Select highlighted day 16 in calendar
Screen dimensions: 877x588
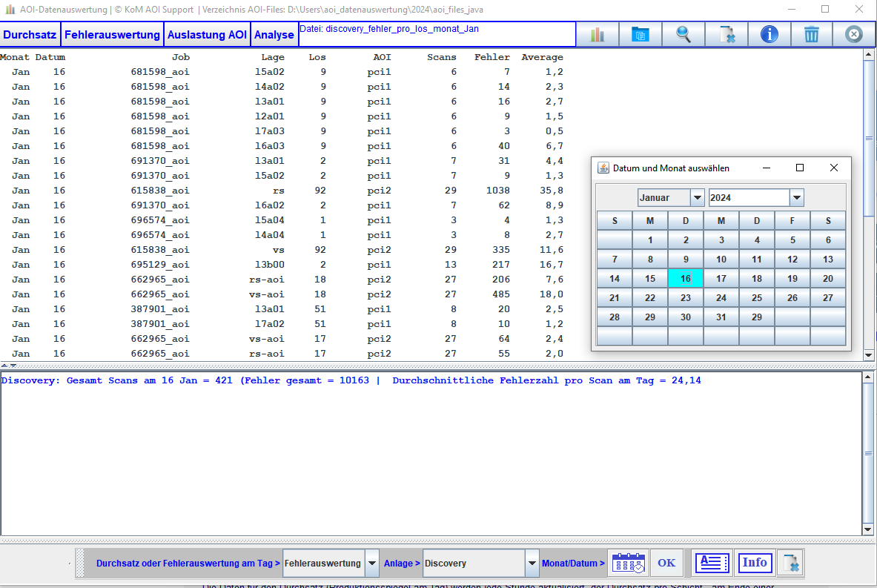point(685,279)
